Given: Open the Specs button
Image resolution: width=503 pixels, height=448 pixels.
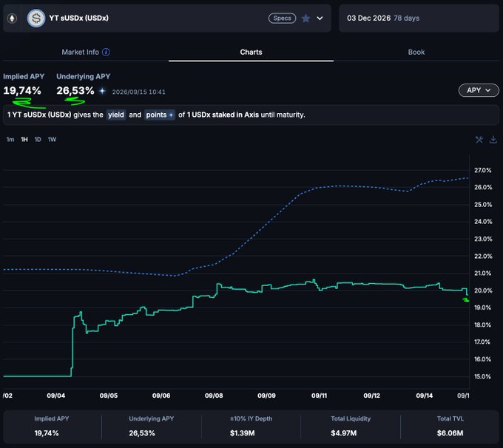Looking at the screenshot, I should 282,18.
